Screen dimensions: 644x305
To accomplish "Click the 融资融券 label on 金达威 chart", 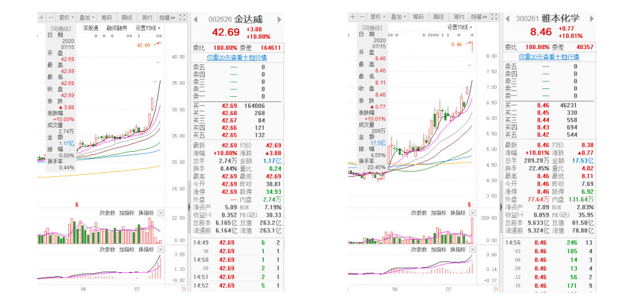I will [x=116, y=28].
